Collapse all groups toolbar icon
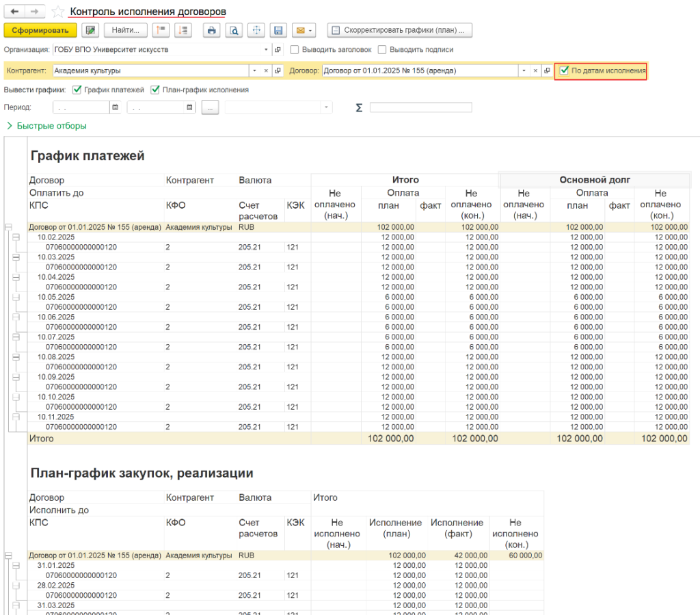This screenshot has height=615, width=700. coord(161,30)
